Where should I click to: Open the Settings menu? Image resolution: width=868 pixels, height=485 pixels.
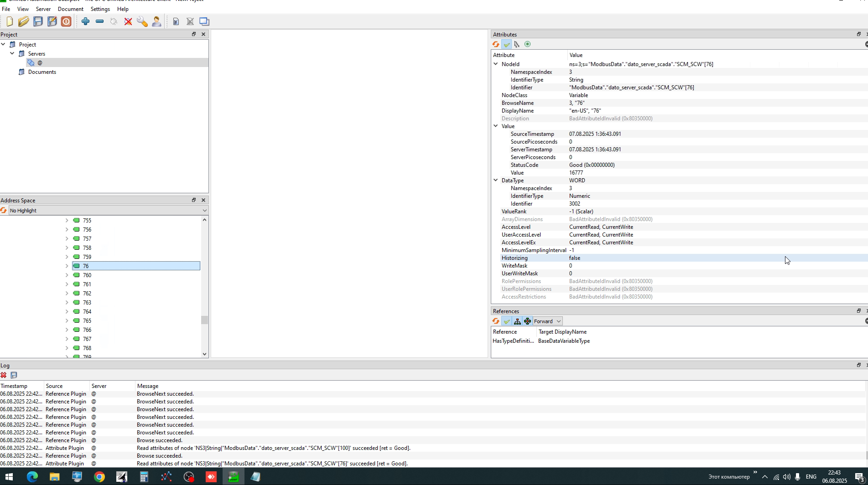point(100,9)
